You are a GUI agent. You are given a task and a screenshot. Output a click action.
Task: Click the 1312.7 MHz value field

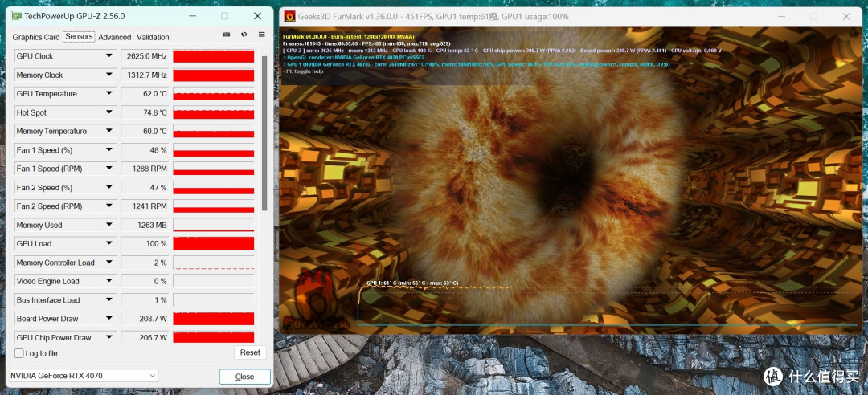tap(145, 75)
